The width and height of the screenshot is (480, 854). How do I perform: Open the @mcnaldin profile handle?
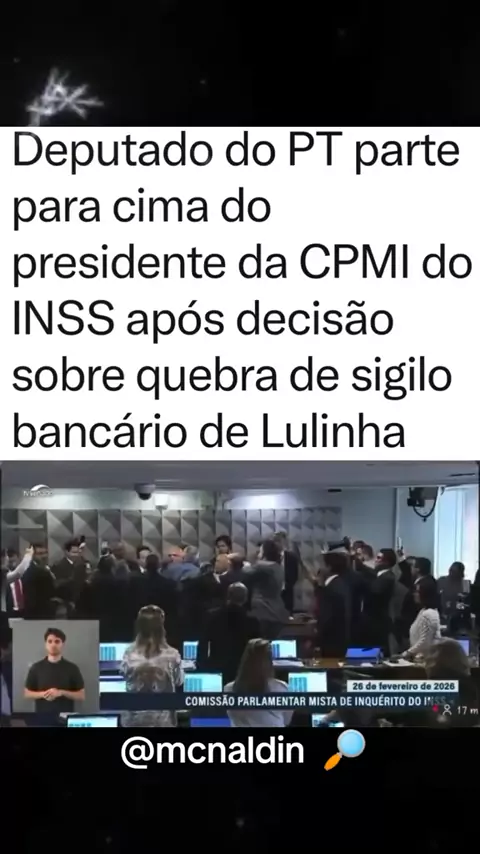coord(212,751)
